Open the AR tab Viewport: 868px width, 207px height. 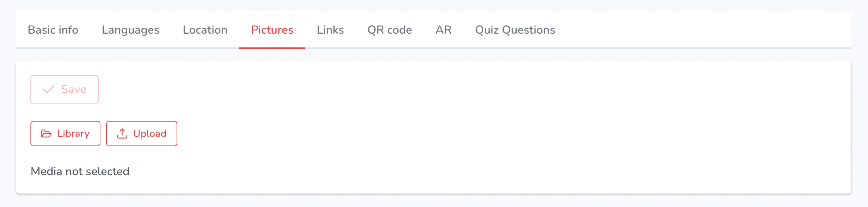[x=443, y=30]
